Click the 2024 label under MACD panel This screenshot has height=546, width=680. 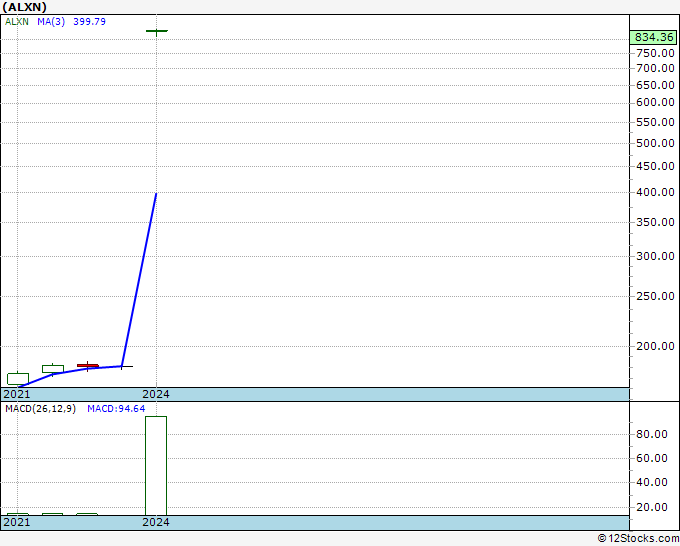click(x=156, y=522)
